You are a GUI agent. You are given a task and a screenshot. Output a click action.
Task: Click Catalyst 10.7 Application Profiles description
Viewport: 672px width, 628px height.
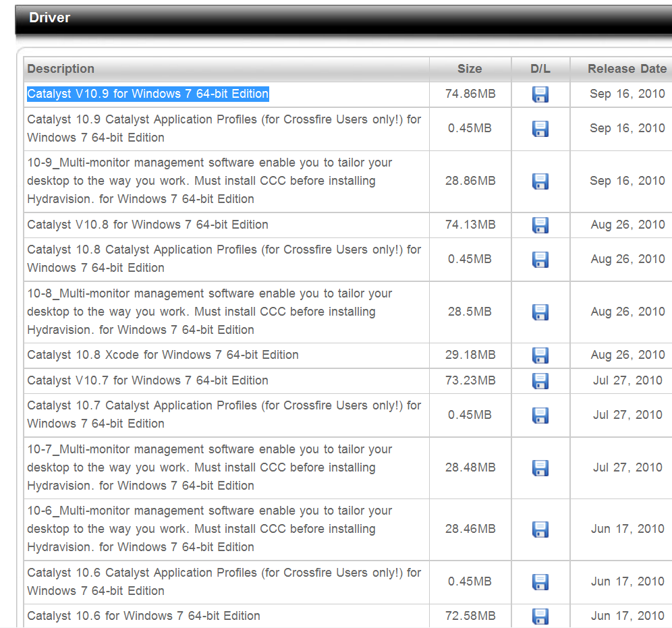point(224,415)
